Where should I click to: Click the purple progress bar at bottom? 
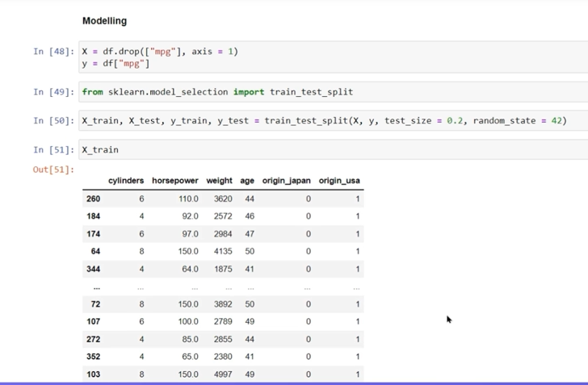pos(294,383)
